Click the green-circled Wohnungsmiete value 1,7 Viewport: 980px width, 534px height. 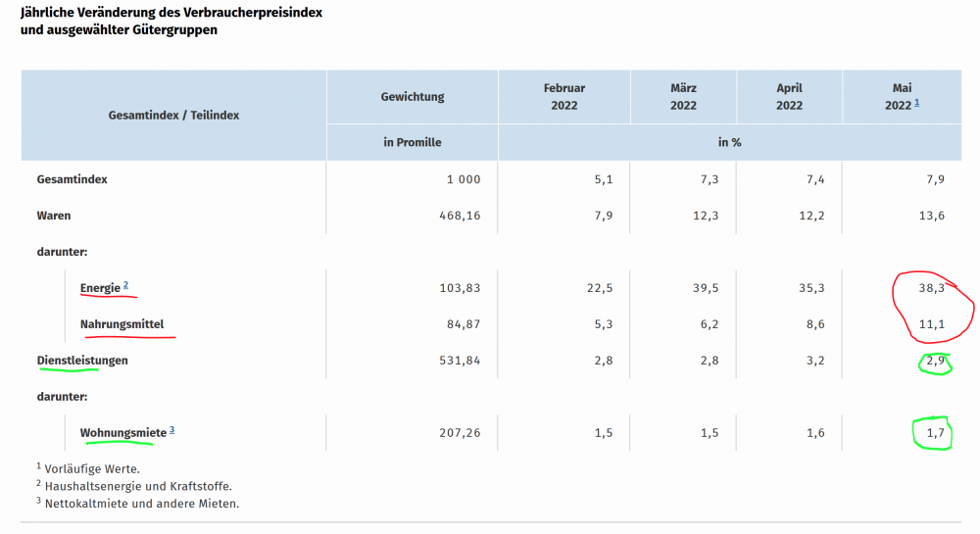coord(934,432)
